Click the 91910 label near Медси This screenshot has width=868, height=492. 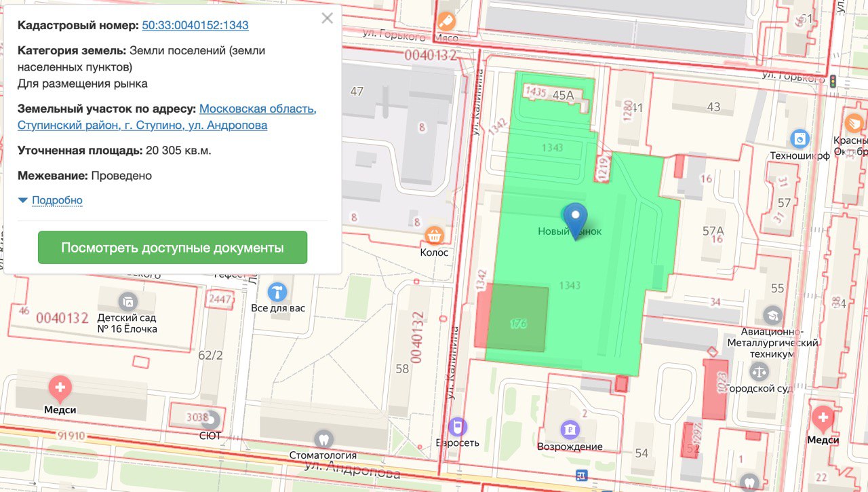[71, 436]
